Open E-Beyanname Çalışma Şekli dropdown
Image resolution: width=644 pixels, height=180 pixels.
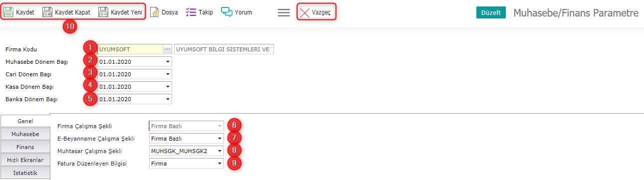click(219, 139)
